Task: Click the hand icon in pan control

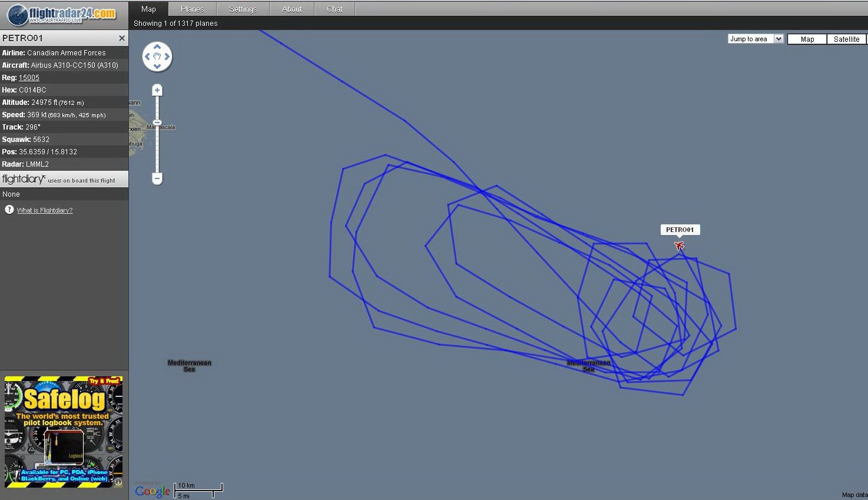Action: [x=157, y=57]
